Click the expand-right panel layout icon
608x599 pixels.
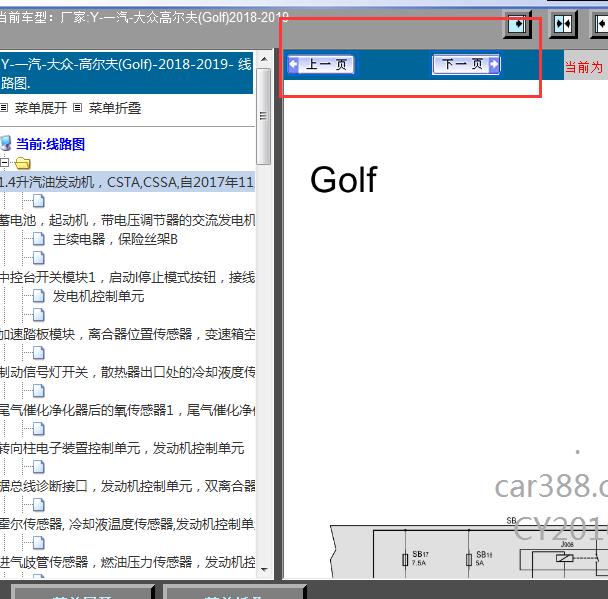[517, 24]
